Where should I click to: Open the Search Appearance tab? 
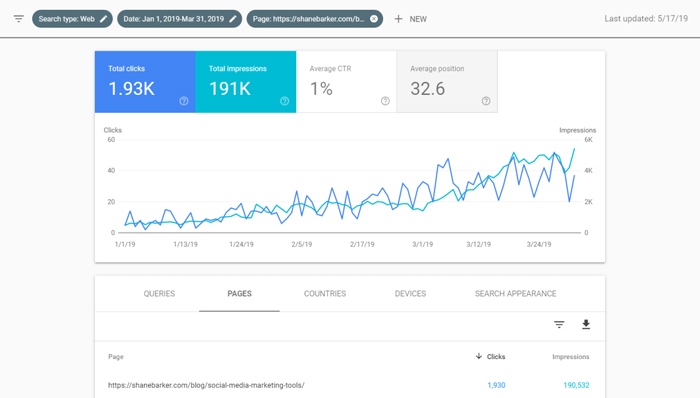point(516,294)
